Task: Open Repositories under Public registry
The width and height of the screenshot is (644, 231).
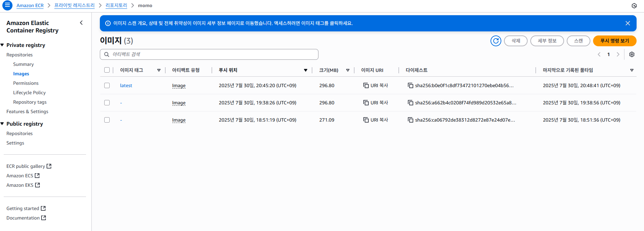Action: 20,133
